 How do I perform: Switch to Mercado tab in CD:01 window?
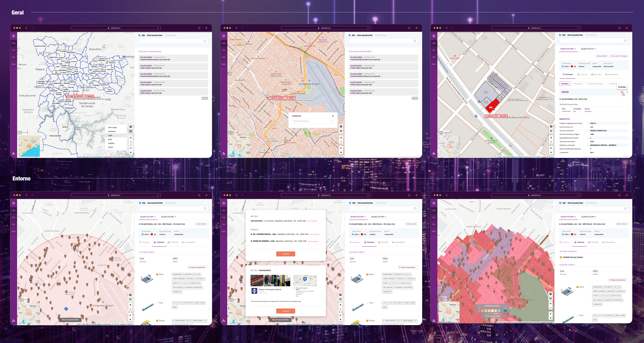[x=596, y=74]
